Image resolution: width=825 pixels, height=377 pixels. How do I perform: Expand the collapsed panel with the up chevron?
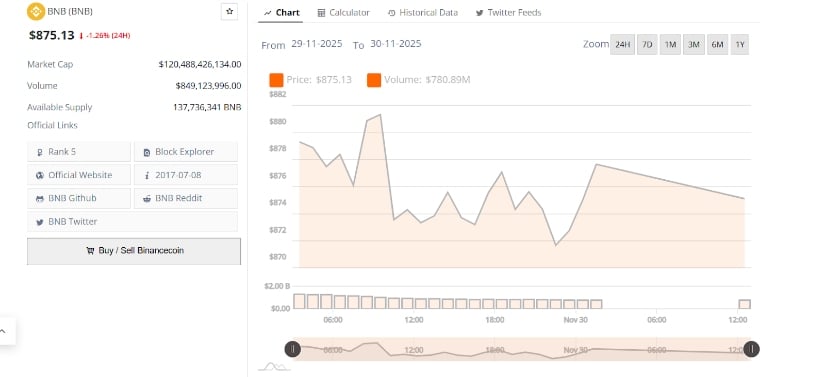click(x=3, y=331)
